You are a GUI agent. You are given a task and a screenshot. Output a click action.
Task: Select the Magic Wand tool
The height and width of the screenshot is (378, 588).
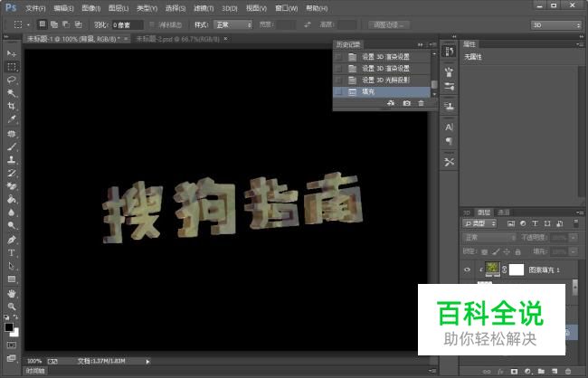(12, 92)
